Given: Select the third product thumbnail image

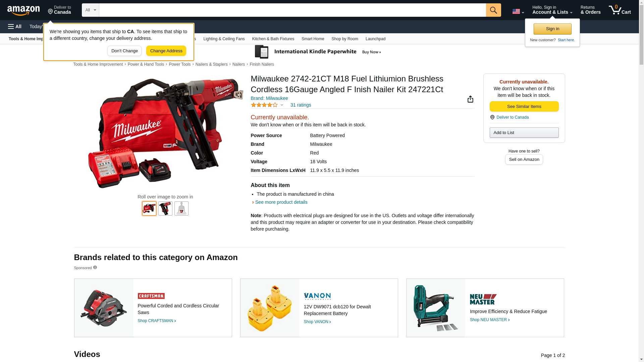Looking at the screenshot, I should [181, 208].
